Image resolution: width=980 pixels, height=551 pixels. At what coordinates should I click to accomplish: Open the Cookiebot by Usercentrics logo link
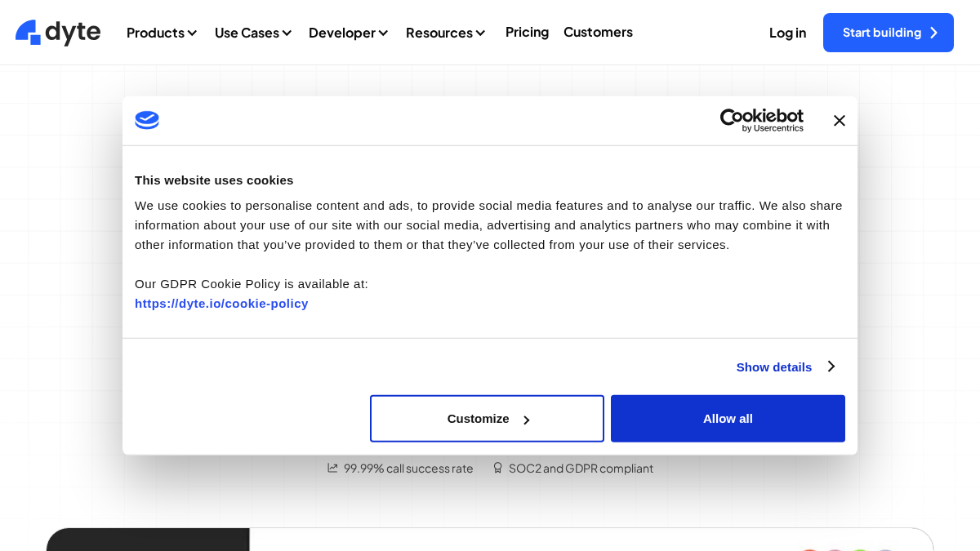click(x=761, y=120)
